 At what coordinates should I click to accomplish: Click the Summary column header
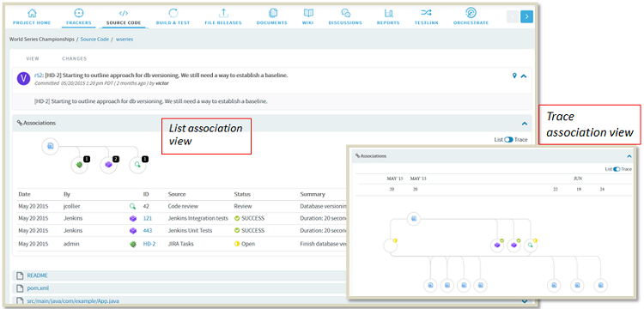pos(313,194)
